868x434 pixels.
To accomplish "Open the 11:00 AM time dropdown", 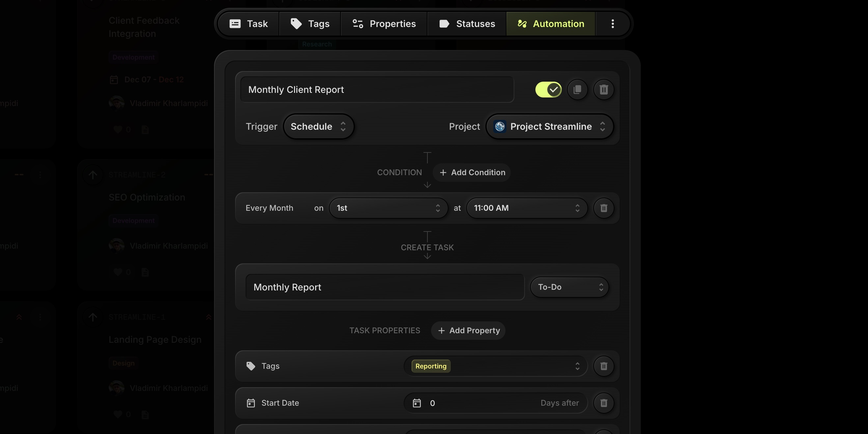I will [527, 208].
